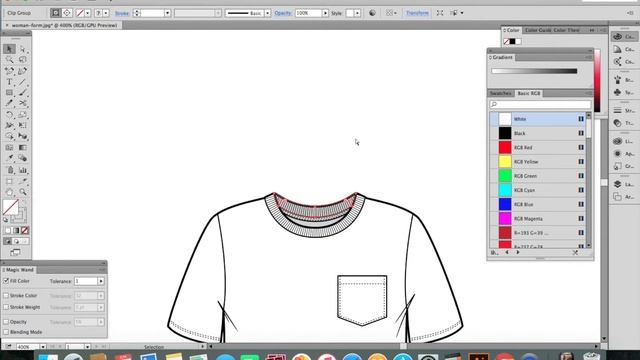Enable Opacity checkbox in Magic Wand panel

pyautogui.click(x=6, y=322)
